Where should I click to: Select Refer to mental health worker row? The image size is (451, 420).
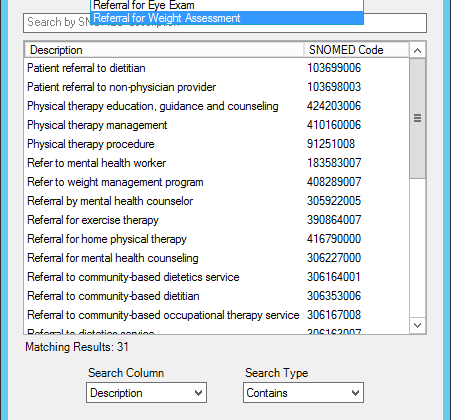pos(217,163)
